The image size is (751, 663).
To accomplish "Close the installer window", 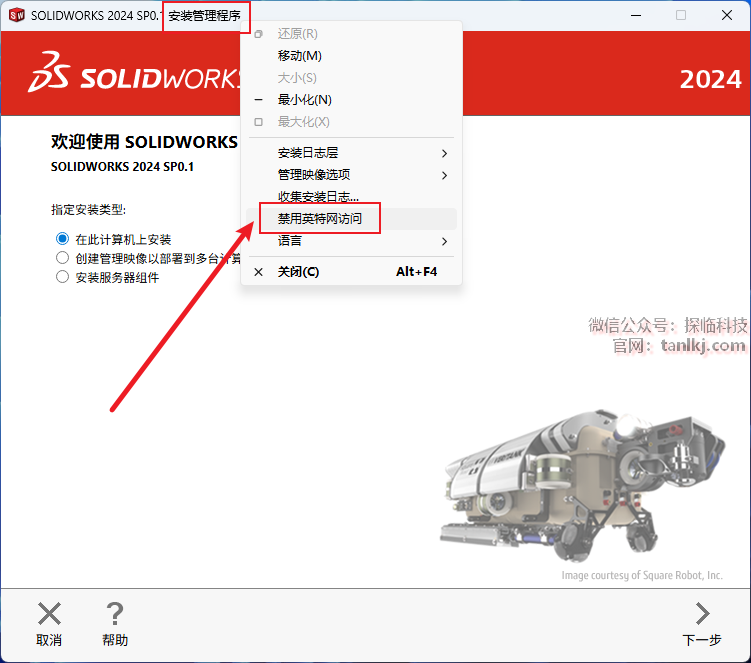I will click(727, 15).
